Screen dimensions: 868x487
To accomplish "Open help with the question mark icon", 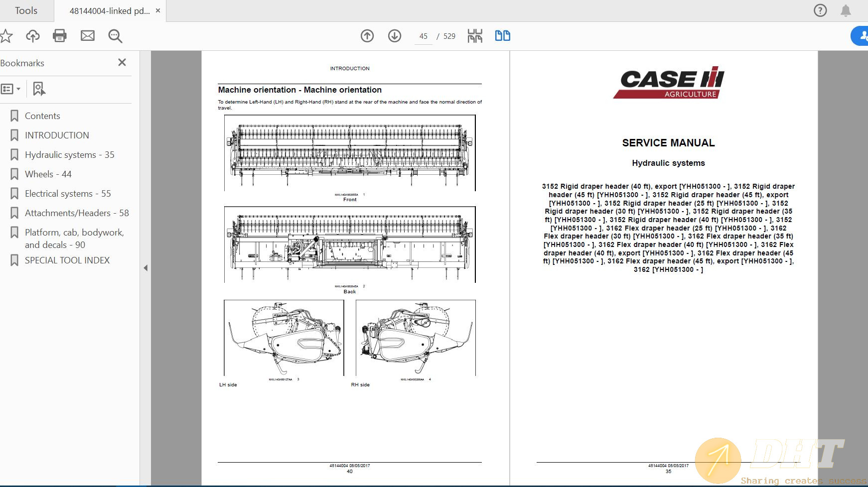I will pyautogui.click(x=820, y=10).
